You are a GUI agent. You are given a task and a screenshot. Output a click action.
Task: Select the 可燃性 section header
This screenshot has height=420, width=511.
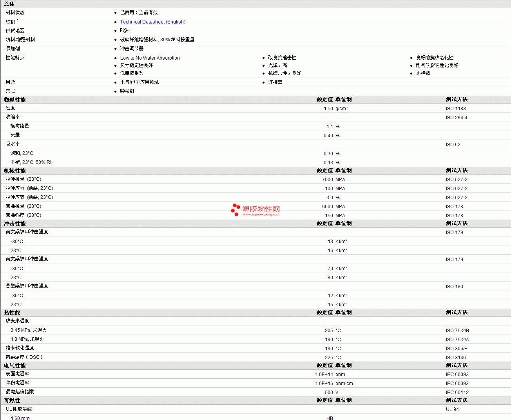click(x=12, y=400)
